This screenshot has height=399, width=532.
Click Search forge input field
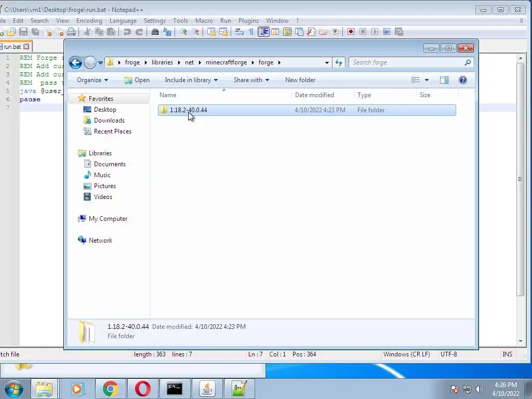coord(407,62)
